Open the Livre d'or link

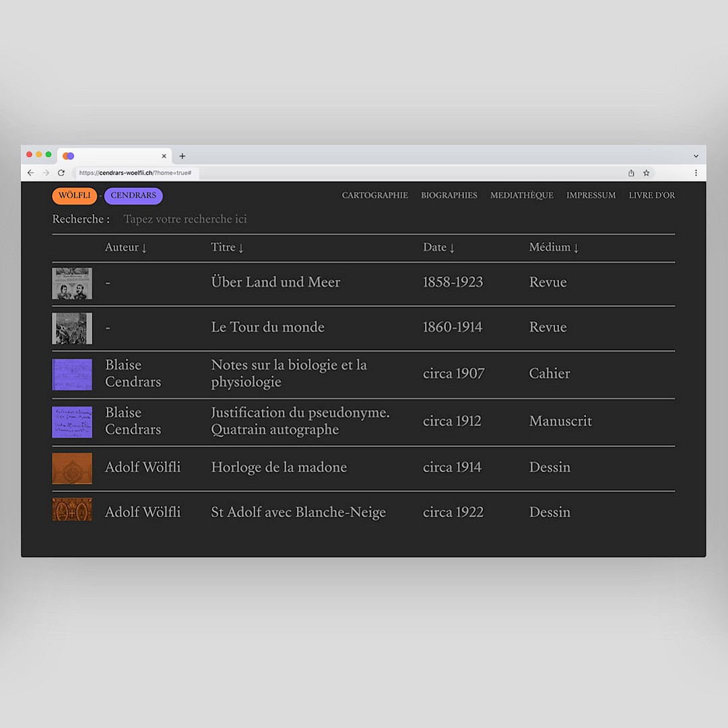tap(651, 195)
